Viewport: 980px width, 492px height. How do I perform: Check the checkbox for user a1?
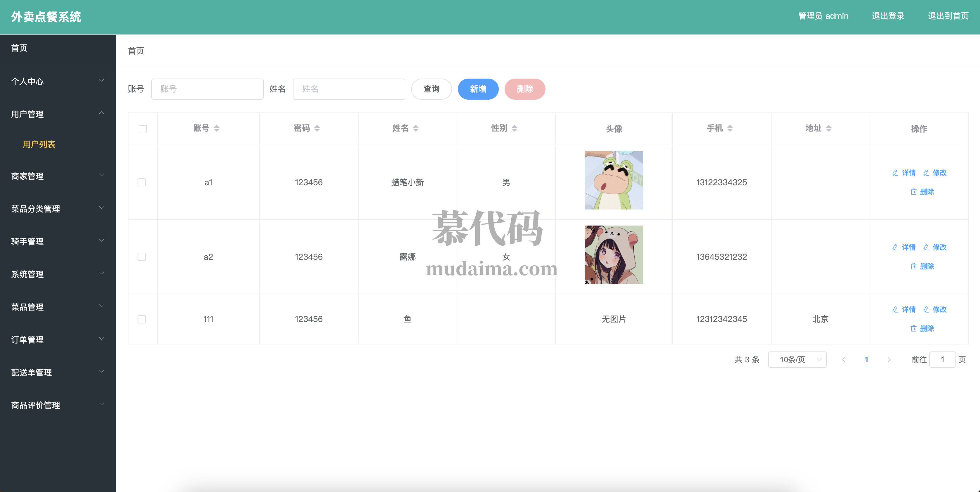pos(142,182)
